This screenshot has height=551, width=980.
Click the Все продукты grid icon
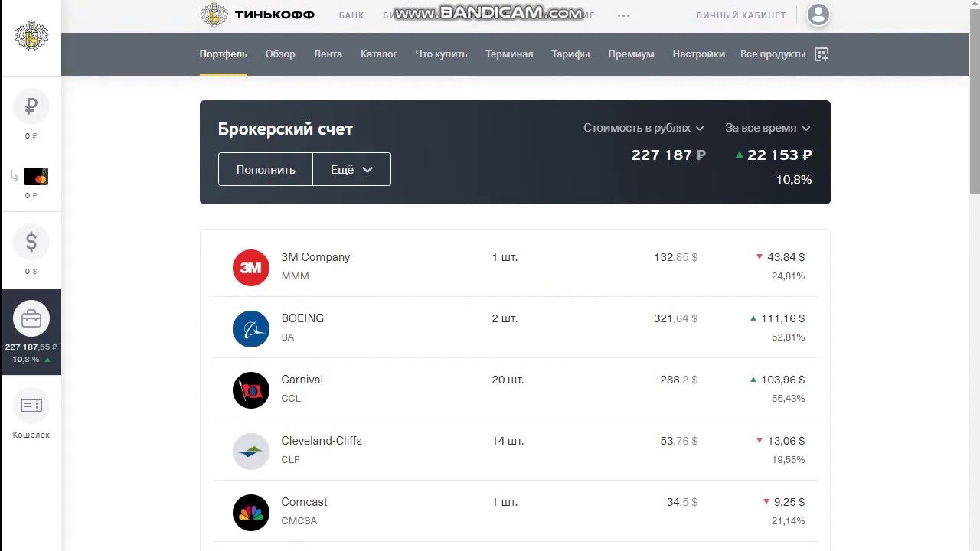point(822,54)
